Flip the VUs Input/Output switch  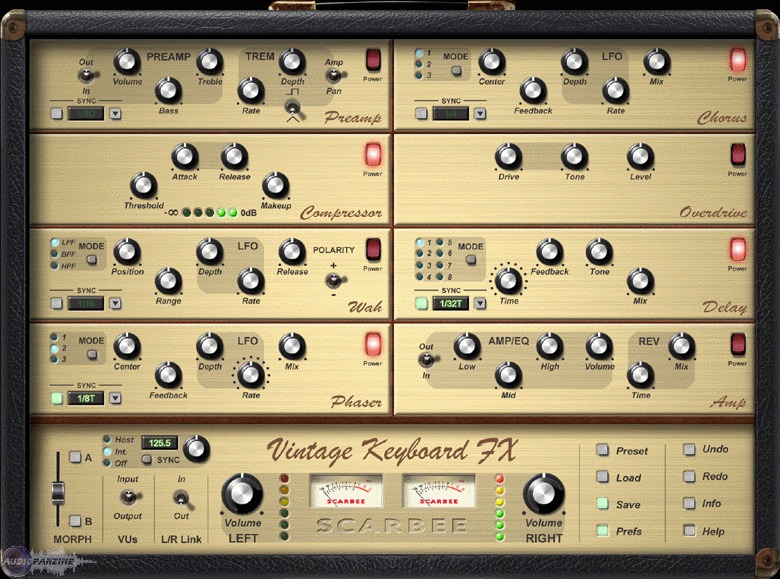click(129, 497)
